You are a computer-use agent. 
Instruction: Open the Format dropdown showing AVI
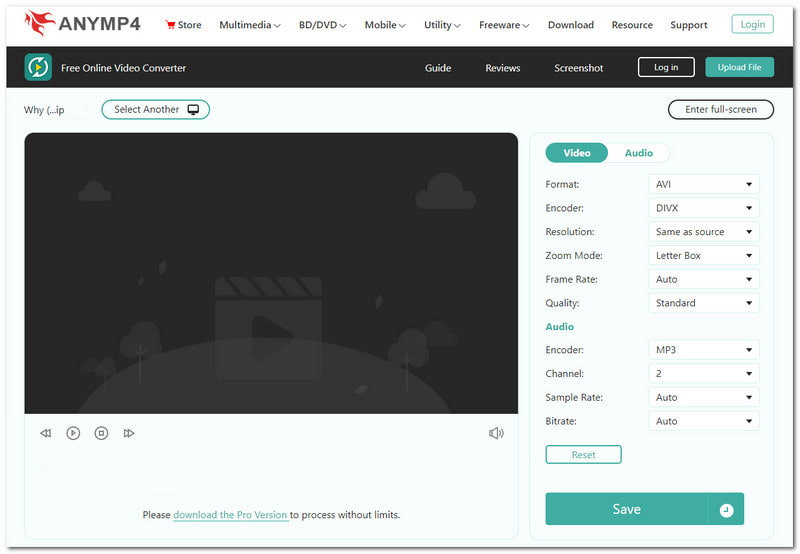(703, 184)
